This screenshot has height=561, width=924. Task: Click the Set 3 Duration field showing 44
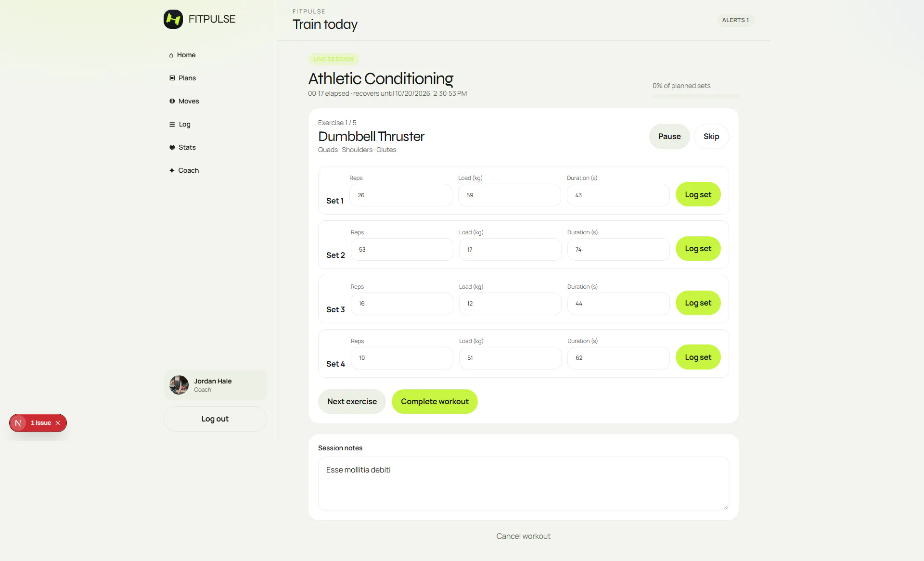coord(618,304)
